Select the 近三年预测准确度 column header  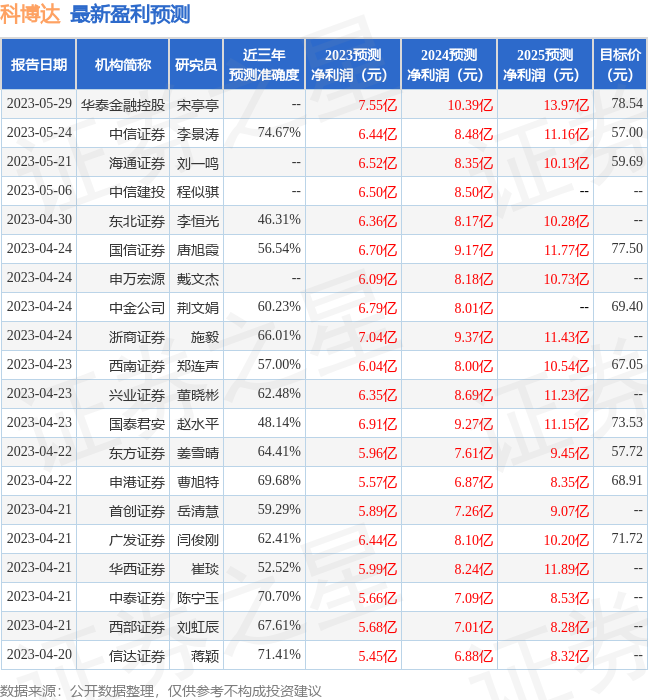(264, 64)
